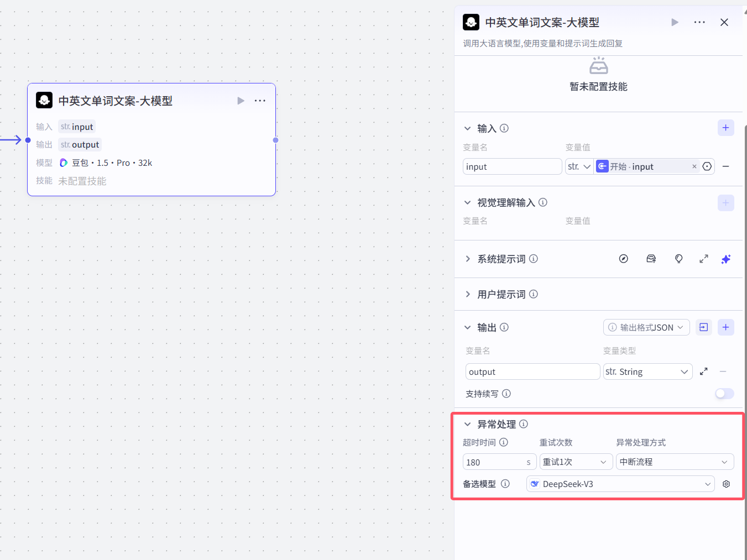The width and height of the screenshot is (747, 560).
Task: Show the info tooltip for 备选模型
Action: (x=505, y=484)
